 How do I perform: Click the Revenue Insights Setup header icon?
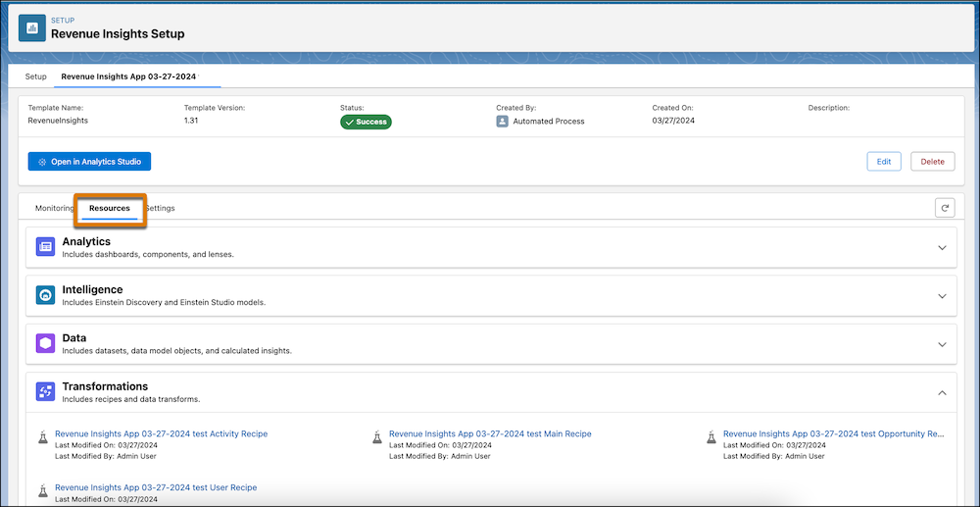(32, 28)
